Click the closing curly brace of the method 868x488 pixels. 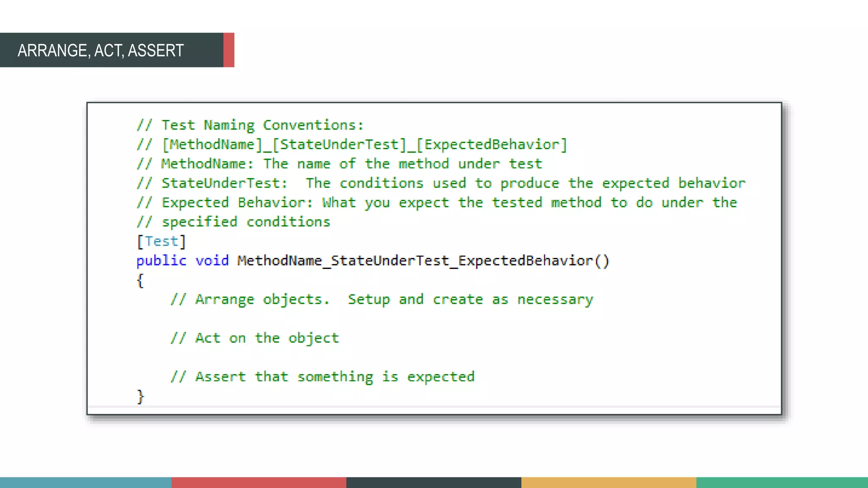pos(140,396)
